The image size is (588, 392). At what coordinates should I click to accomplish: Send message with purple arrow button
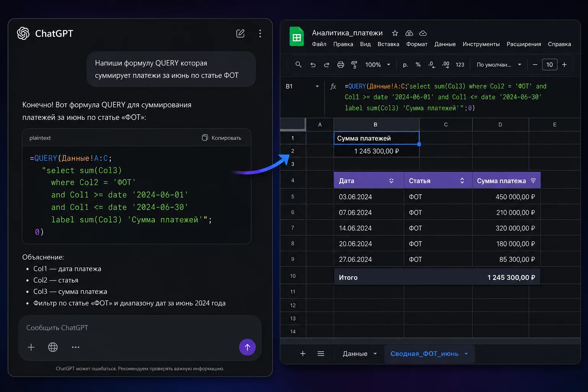click(x=247, y=347)
